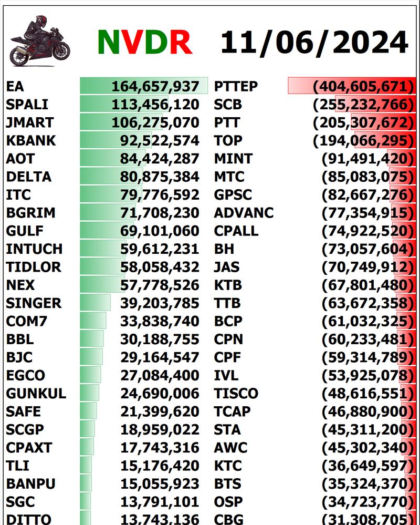Viewport: 420px width, 525px height.
Task: Select the CPALL ticker symbol
Action: pyautogui.click(x=236, y=231)
